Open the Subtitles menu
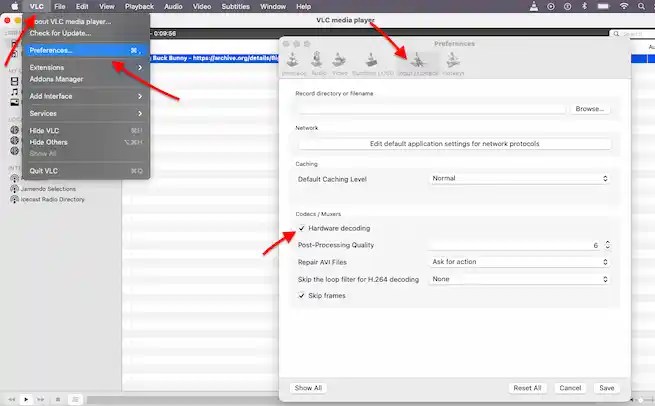655x406 pixels. 235,6
